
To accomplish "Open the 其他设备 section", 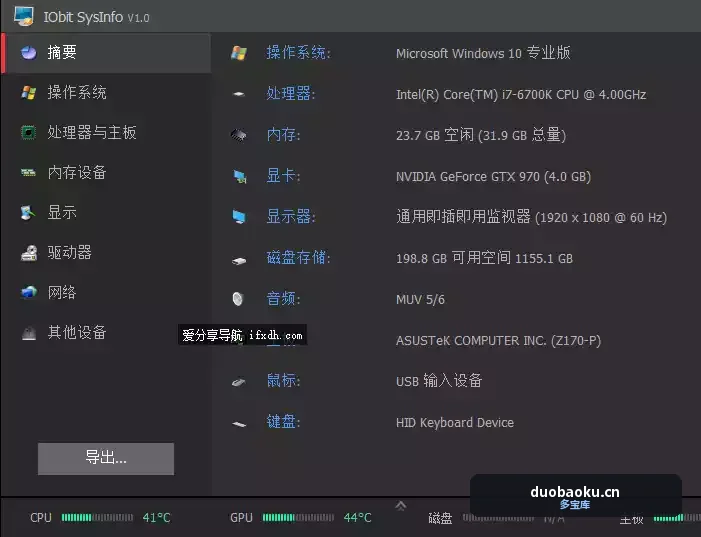I will coord(106,332).
